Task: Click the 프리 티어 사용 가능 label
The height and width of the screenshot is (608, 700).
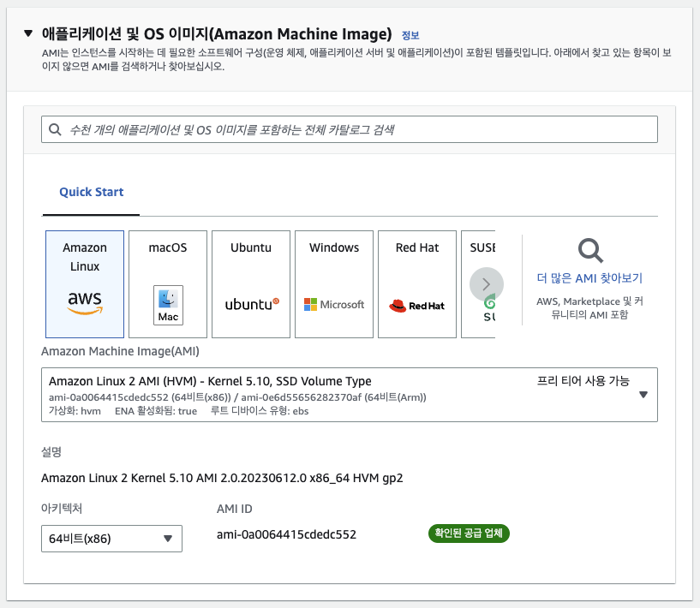Action: coord(583,381)
